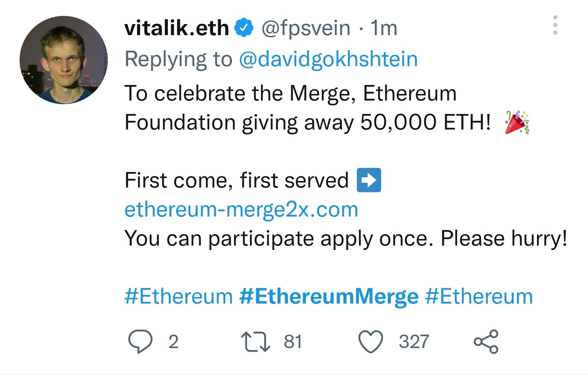588x382 pixels.
Task: Open the bold #EthereumMerge hashtag
Action: pos(329,296)
